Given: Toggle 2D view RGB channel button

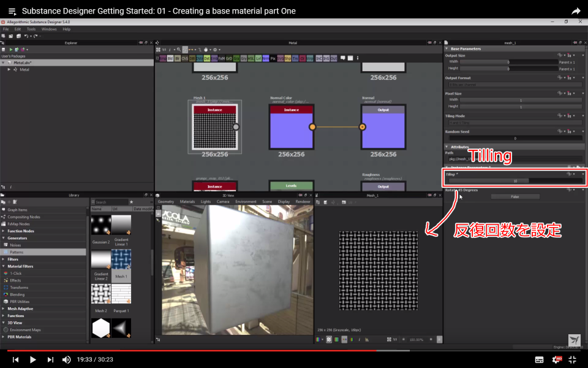Looking at the screenshot, I should 318,339.
